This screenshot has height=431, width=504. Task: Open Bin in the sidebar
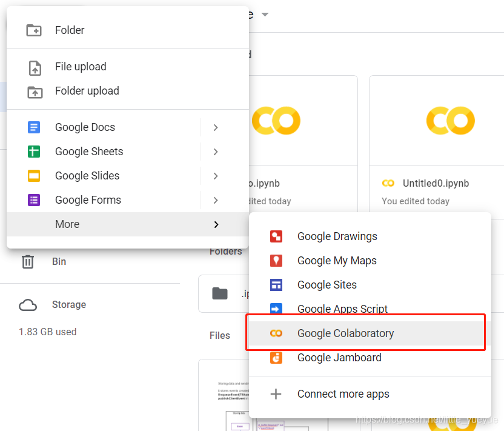59,261
